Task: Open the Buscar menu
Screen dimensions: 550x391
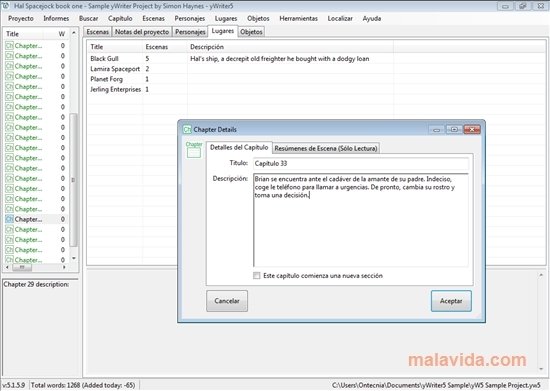Action: click(88, 19)
